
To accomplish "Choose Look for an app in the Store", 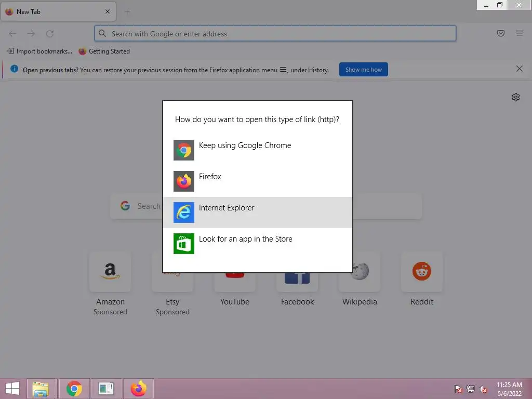I will coord(258,244).
